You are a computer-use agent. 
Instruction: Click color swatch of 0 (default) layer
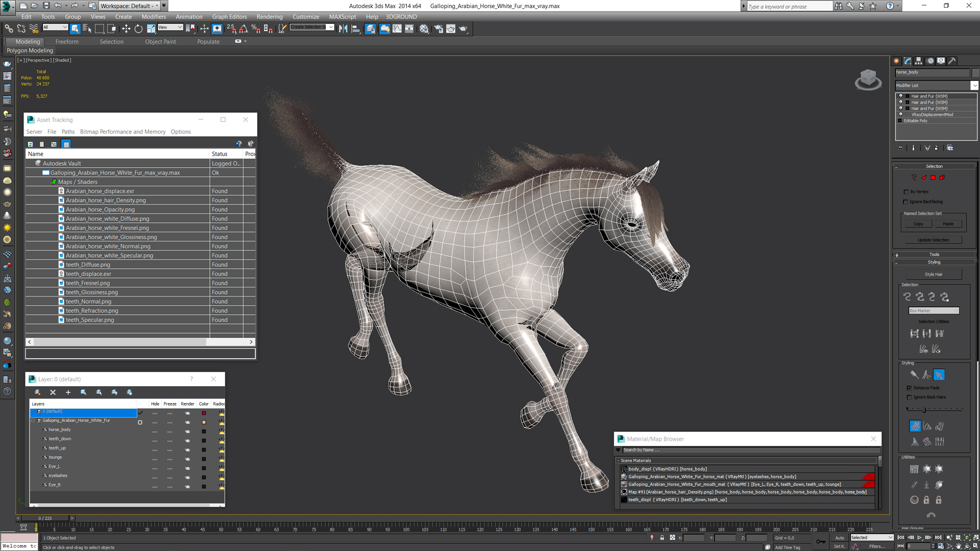pos(204,413)
